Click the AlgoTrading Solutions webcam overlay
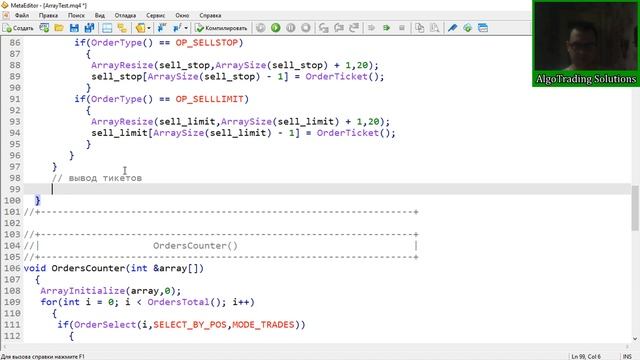 pyautogui.click(x=586, y=43)
